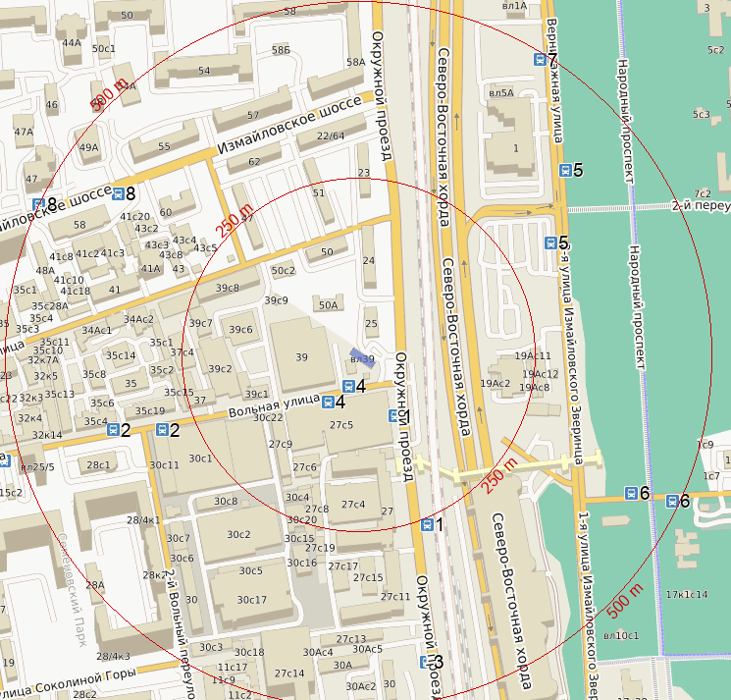The width and height of the screenshot is (731, 700).
Task: Click building labeled 30с2
Action: click(x=238, y=534)
